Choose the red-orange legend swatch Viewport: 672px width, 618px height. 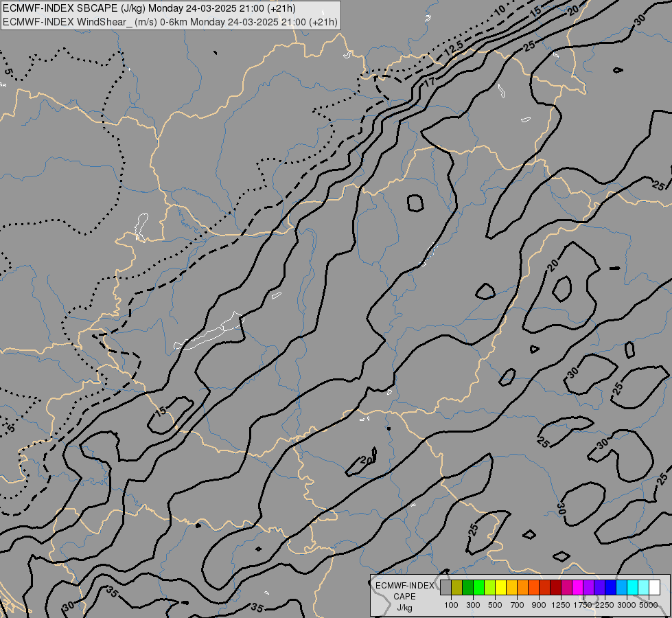click(x=533, y=587)
